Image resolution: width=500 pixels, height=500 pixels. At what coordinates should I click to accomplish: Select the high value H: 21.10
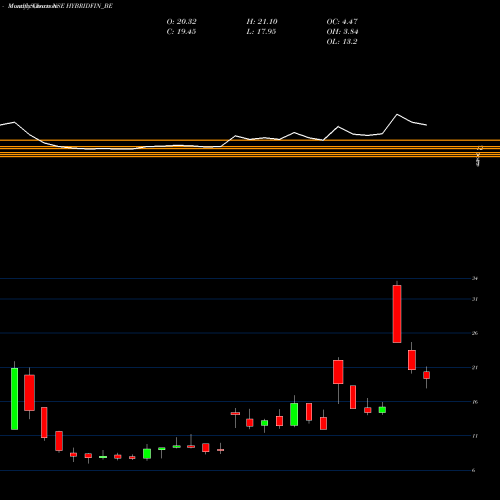click(262, 21)
